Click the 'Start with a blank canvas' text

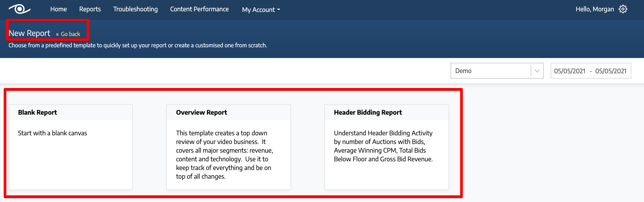tap(52, 133)
